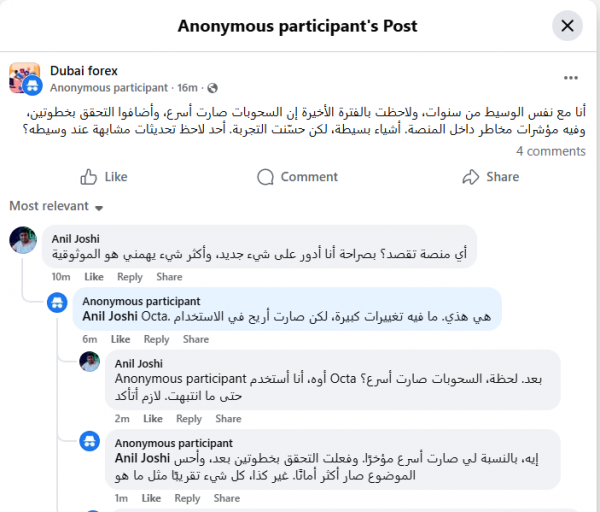Reply to Anil Joshi's first comment

pos(130,277)
